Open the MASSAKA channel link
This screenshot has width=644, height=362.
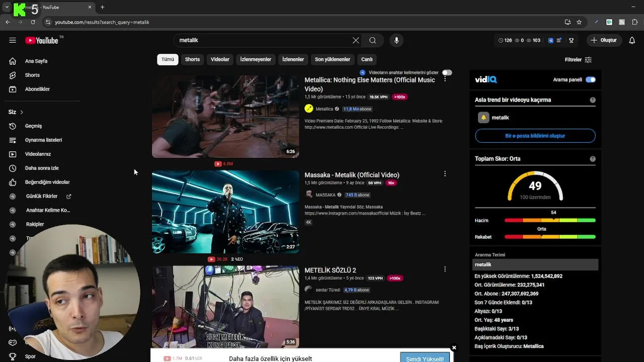[325, 195]
